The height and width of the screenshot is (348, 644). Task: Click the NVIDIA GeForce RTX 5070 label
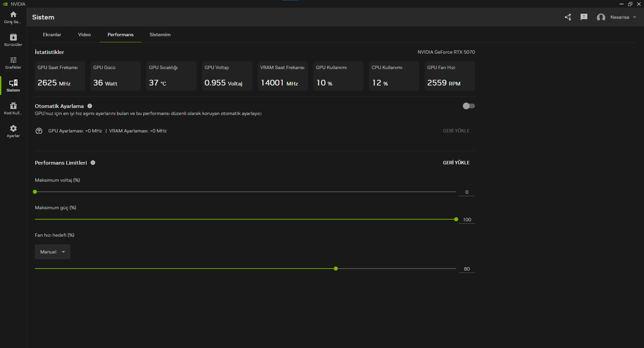point(446,52)
